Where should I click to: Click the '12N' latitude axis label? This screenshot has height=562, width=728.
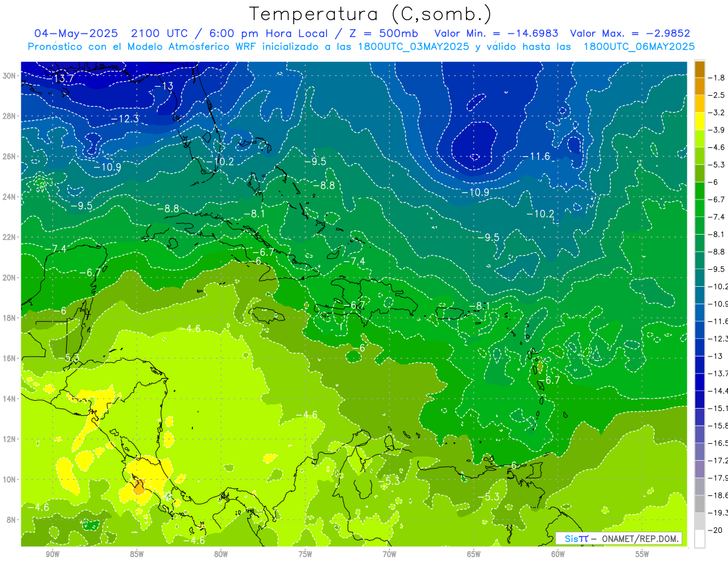(x=9, y=439)
